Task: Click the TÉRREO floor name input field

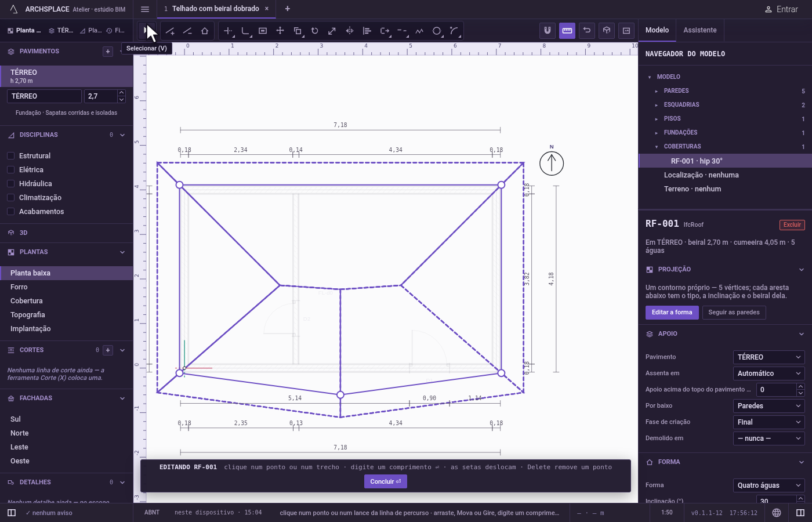Action: 44,96
